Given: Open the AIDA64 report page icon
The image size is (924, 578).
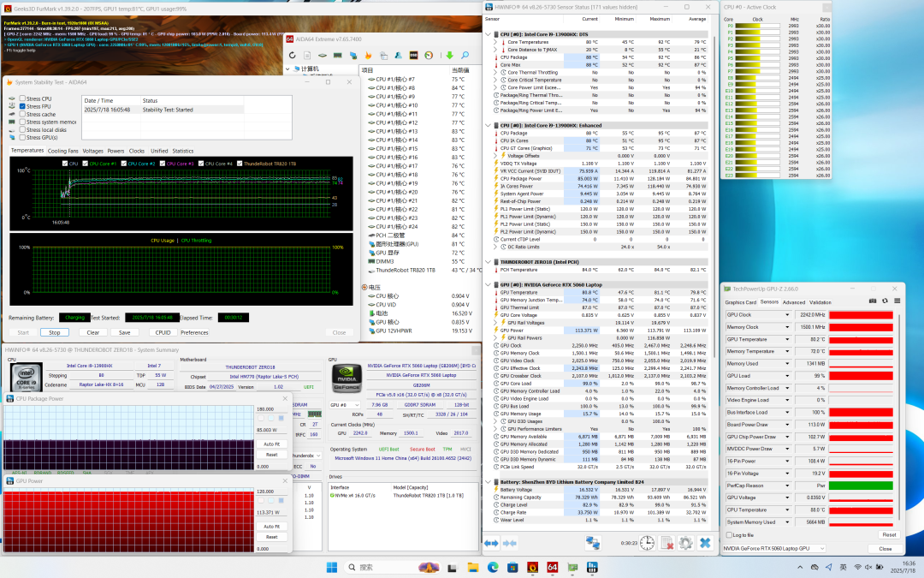Looking at the screenshot, I should pos(307,56).
